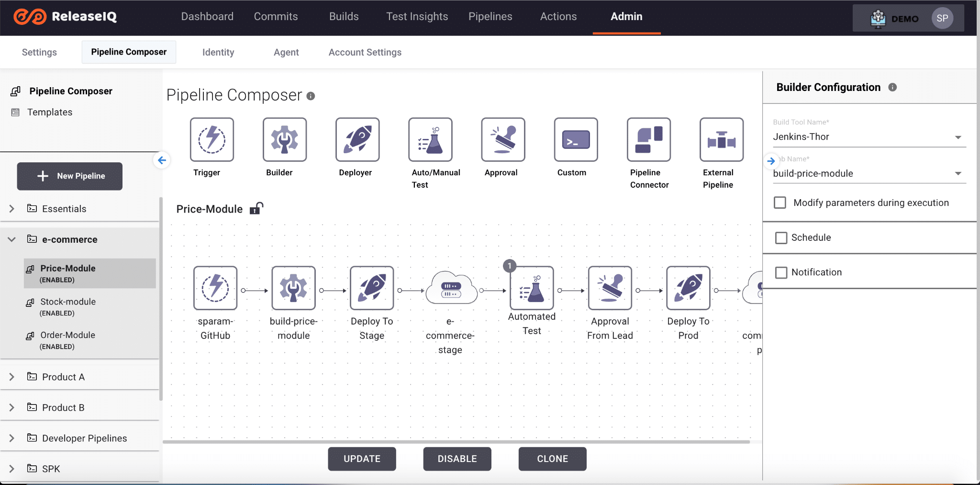980x485 pixels.
Task: Select the Order-Module pipeline
Action: [90, 340]
